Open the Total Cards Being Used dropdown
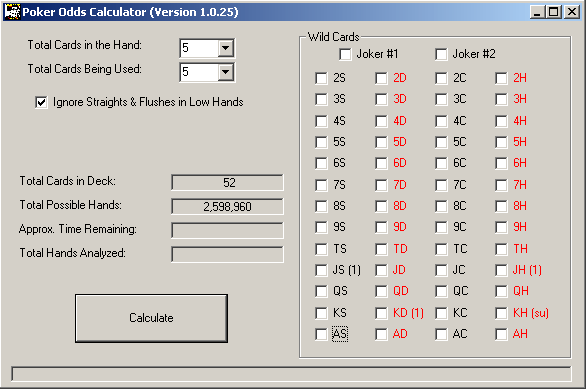586x389 pixels. pos(226,72)
